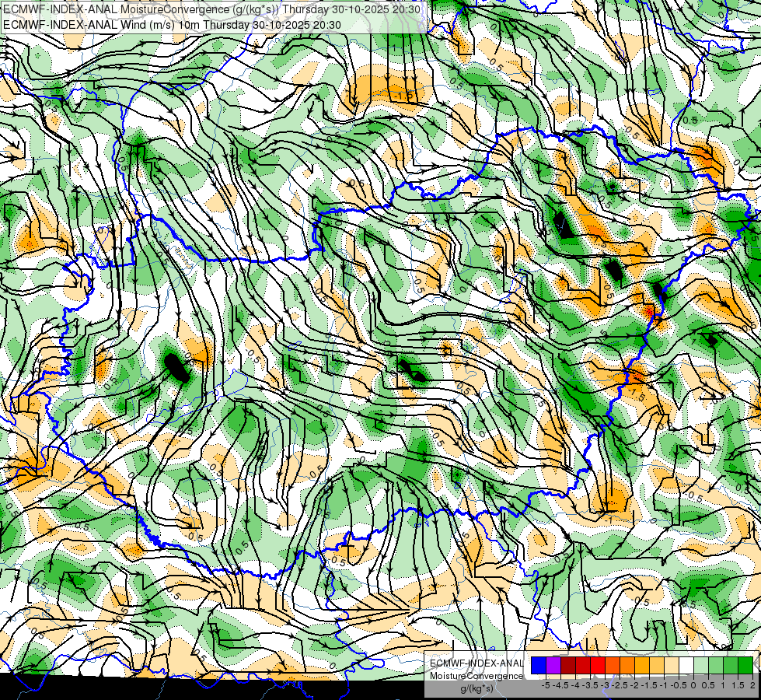Select the amber swatch between -2 and -1.5

[642, 666]
